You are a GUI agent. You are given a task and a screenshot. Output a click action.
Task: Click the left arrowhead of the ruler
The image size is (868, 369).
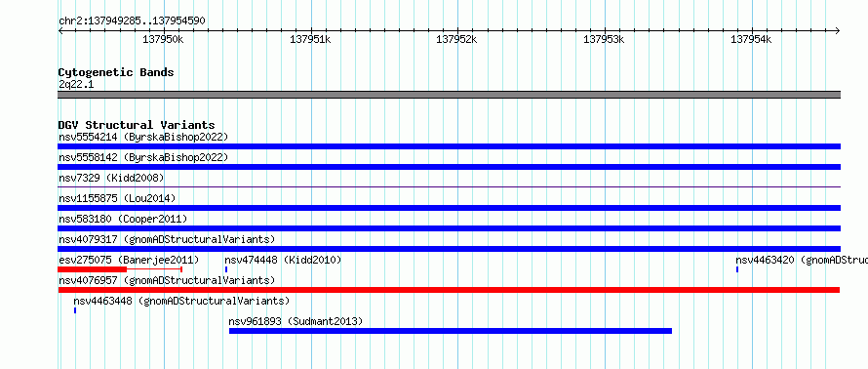coord(60,30)
